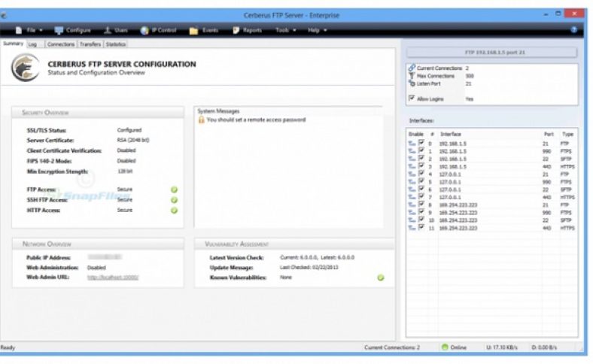Image resolution: width=593 pixels, height=364 pixels.
Task: Click the Port column header
Action: pos(549,134)
